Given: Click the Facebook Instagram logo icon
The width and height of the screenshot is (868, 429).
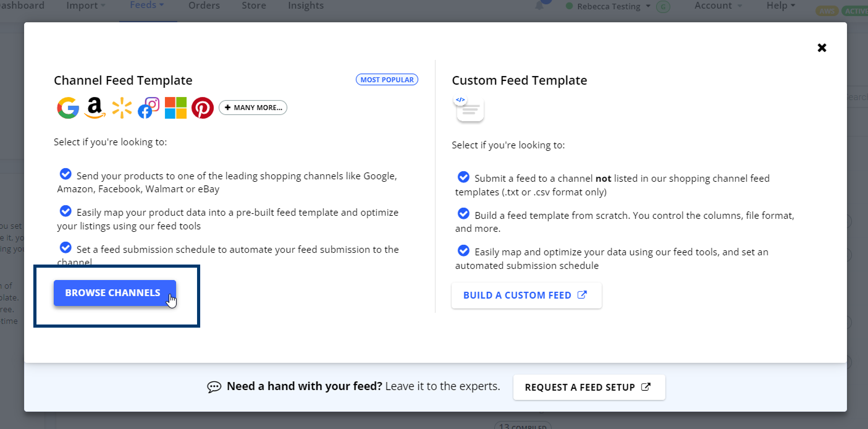Looking at the screenshot, I should pyautogui.click(x=149, y=108).
